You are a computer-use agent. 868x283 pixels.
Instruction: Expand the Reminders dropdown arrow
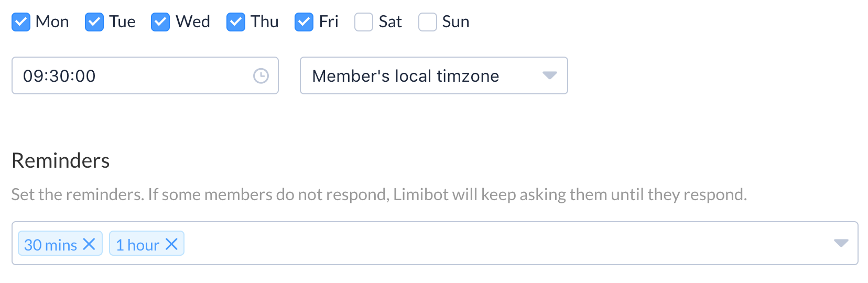click(841, 243)
